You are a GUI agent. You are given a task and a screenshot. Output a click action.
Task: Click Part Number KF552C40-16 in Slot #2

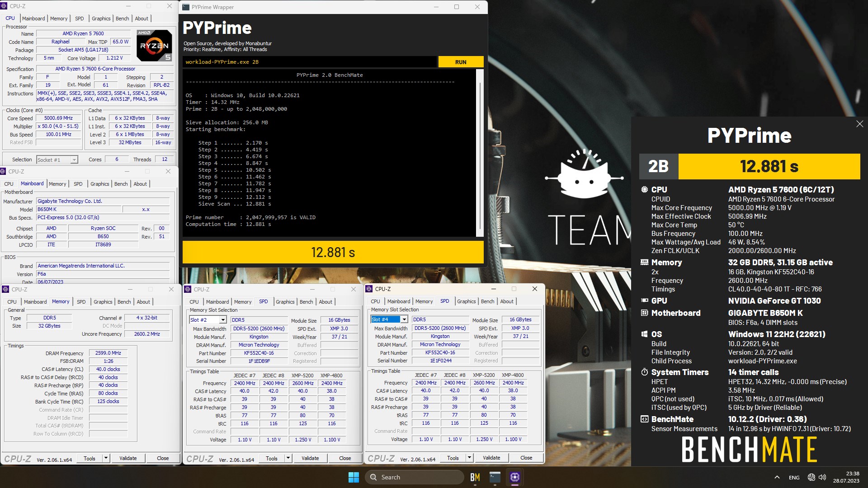pos(259,353)
